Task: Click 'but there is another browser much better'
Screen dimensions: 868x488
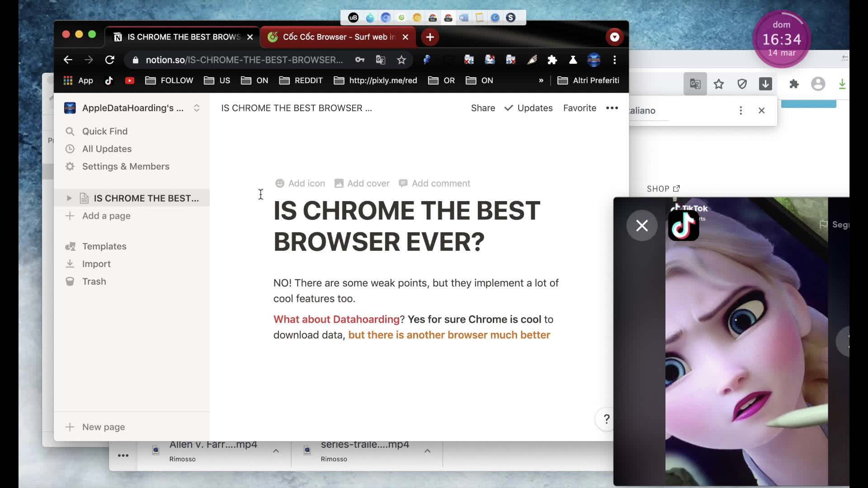Action: click(x=449, y=335)
